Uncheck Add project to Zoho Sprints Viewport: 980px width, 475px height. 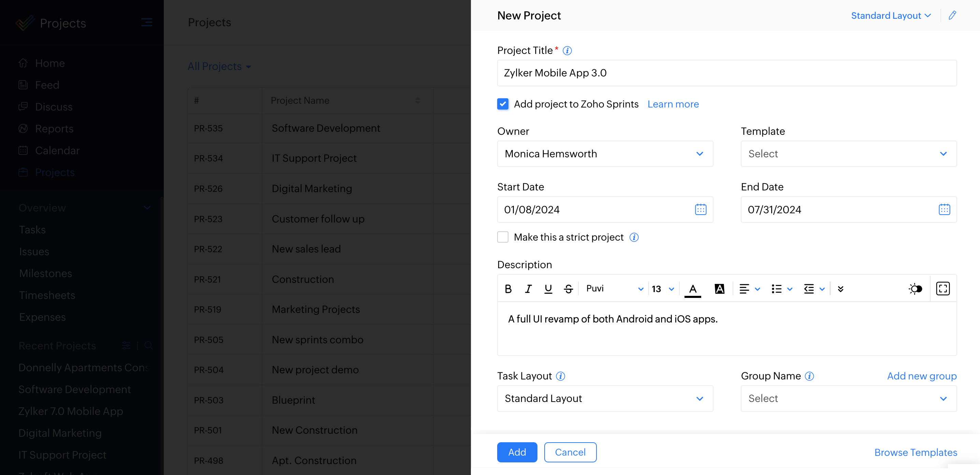503,104
